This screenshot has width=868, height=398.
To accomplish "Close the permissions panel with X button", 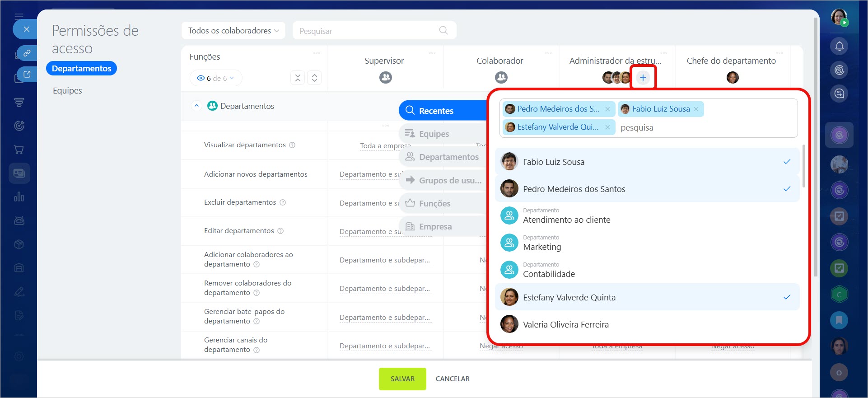I will click(27, 29).
